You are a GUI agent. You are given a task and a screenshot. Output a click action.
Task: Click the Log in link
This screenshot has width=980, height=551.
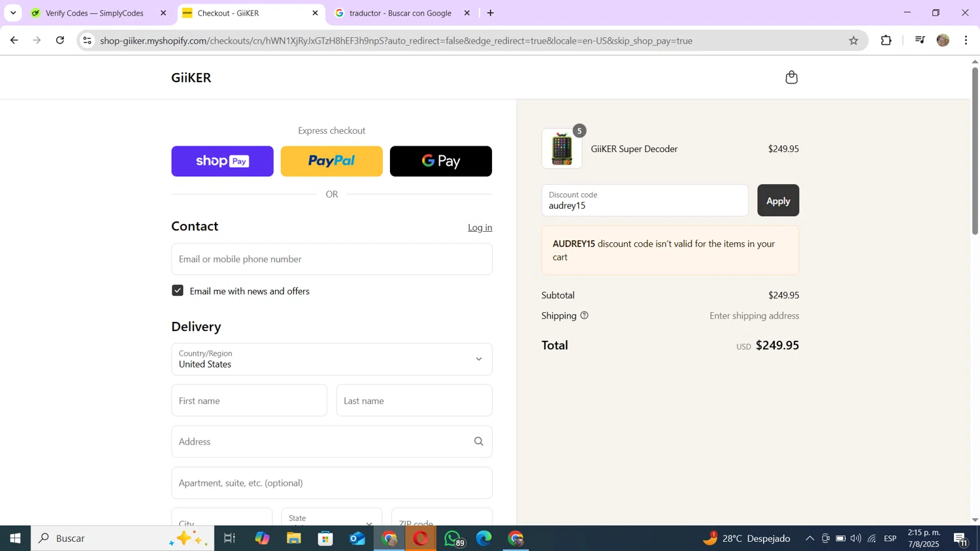480,227
